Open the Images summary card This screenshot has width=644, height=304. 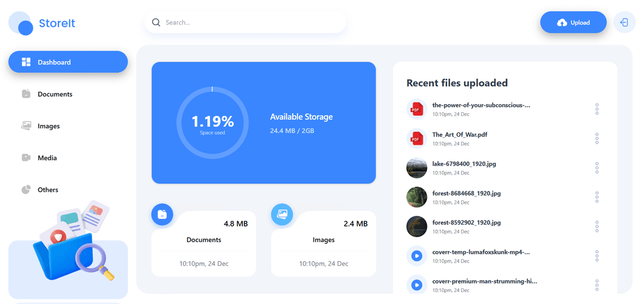click(323, 243)
